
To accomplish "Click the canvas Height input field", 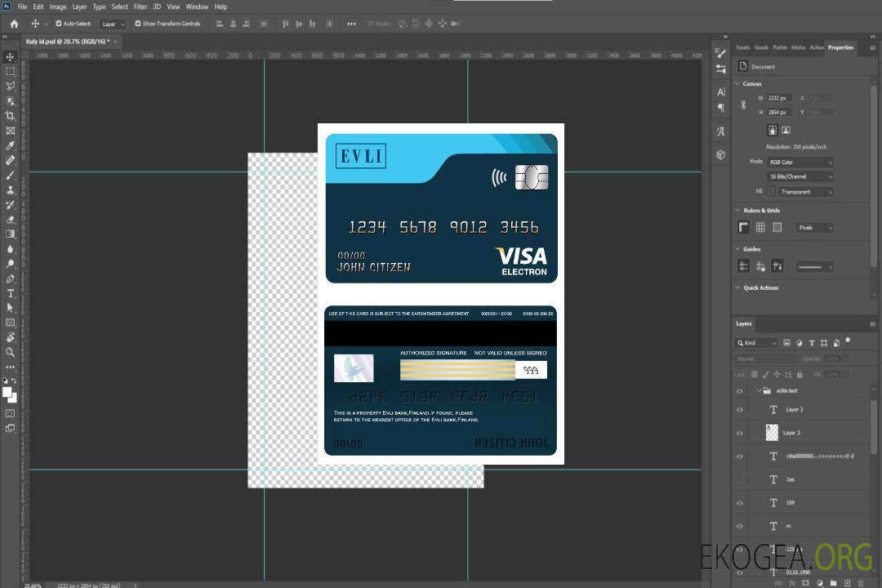I will coord(780,113).
